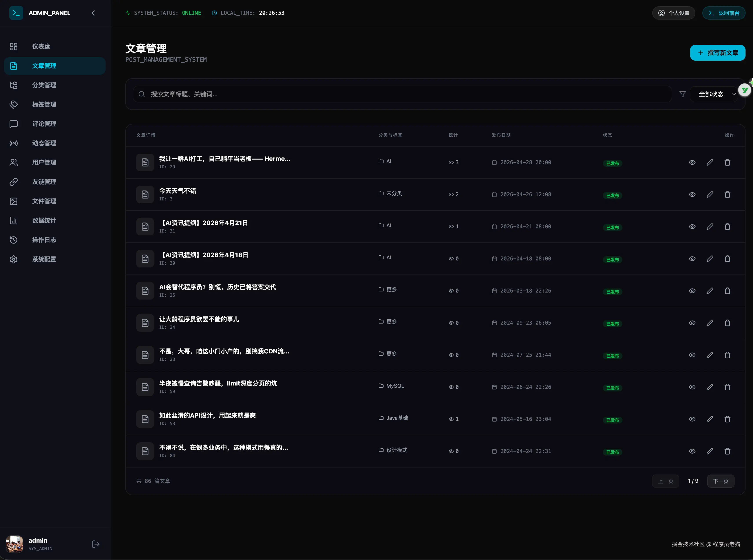Screen dimensions: 753x560
Task: Click the 撰写新文章 button
Action: 717,53
